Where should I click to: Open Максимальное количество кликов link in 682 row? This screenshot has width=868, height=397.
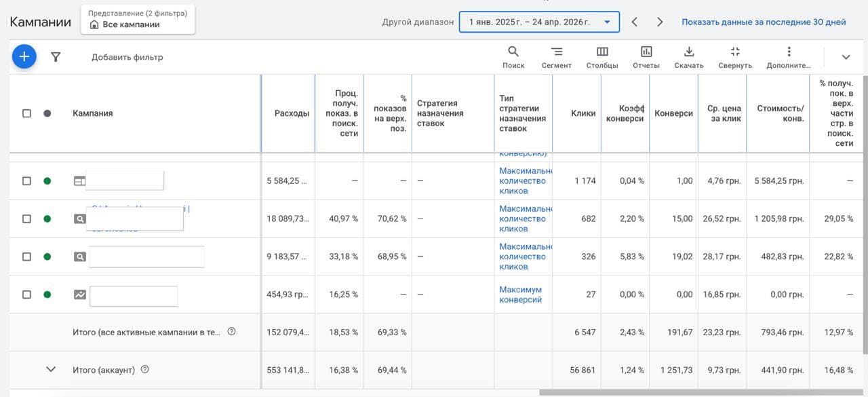click(x=526, y=219)
